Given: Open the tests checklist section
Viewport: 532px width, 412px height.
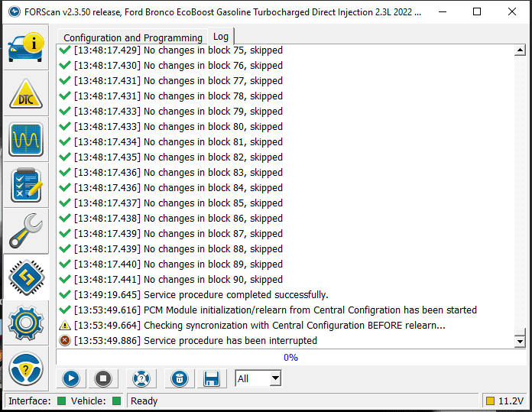Looking at the screenshot, I should [25, 185].
